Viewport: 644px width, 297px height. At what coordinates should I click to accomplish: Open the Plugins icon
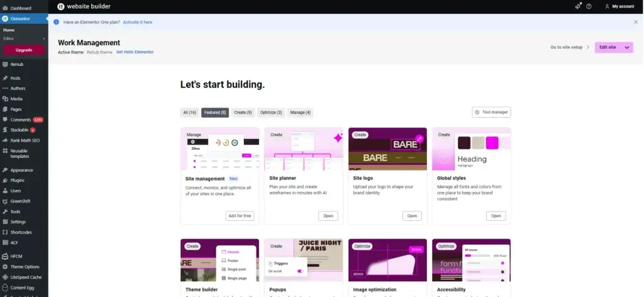(5, 181)
